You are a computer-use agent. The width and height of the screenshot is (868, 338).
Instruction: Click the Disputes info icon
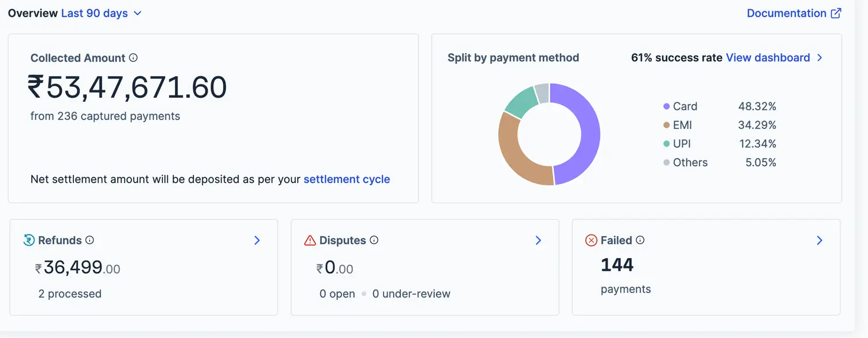(x=374, y=240)
